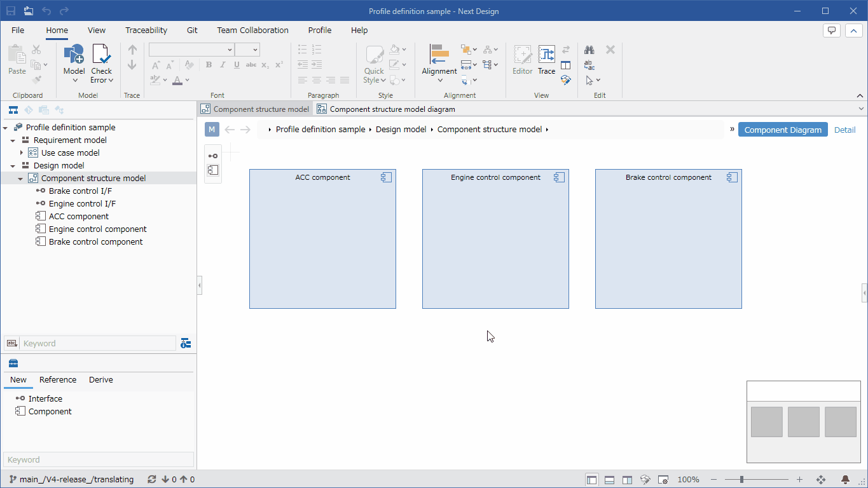The image size is (868, 488).
Task: Click the Cut scissors icon
Action: coord(36,50)
